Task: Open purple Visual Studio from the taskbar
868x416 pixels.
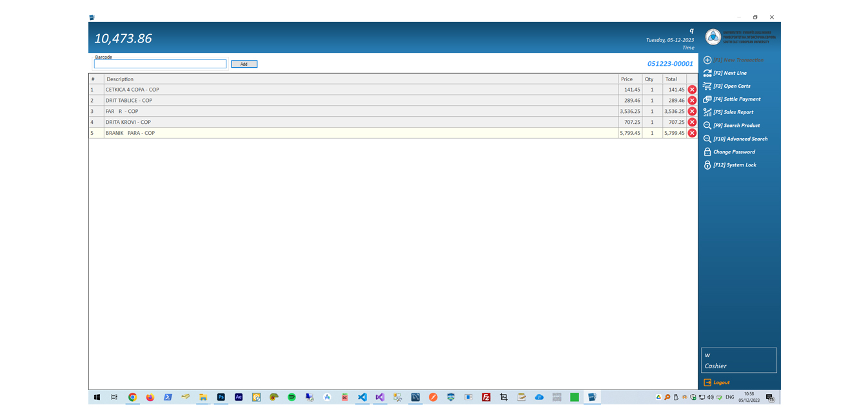Action: click(x=380, y=397)
